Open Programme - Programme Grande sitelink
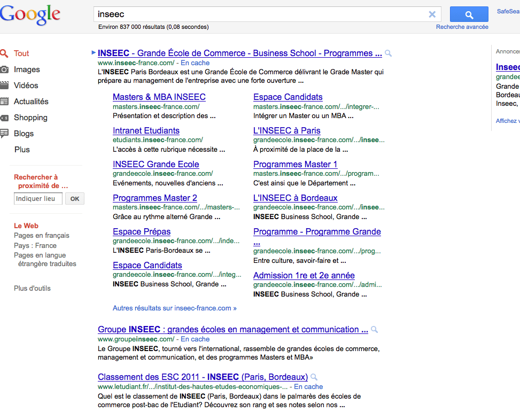Viewport: 520px width, 420px height. tap(317, 232)
